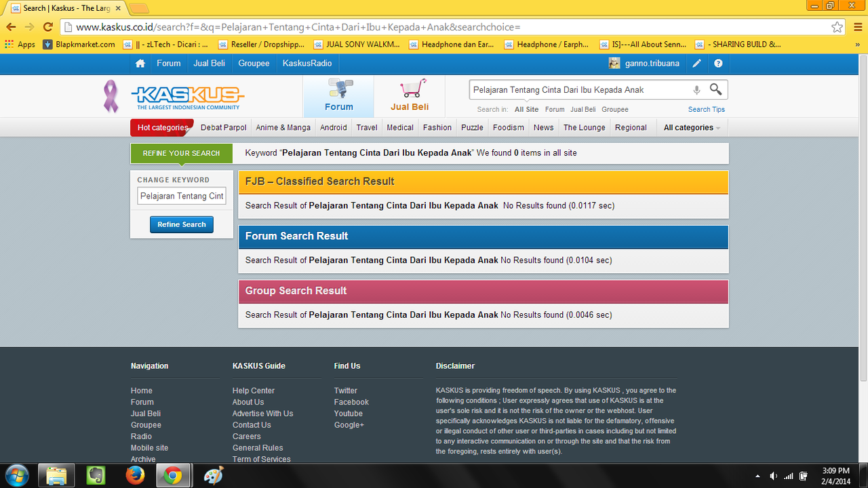Screen dimensions: 868x488
Task: Expand the All categories dropdown
Action: pyautogui.click(x=692, y=127)
